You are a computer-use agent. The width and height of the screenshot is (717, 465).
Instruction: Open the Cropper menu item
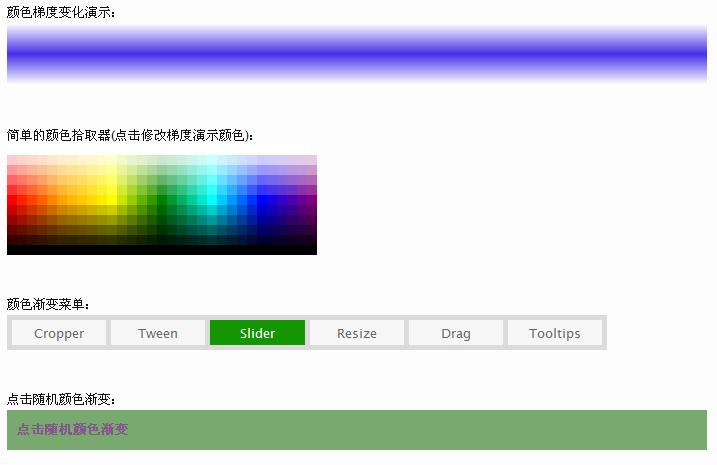click(x=59, y=333)
